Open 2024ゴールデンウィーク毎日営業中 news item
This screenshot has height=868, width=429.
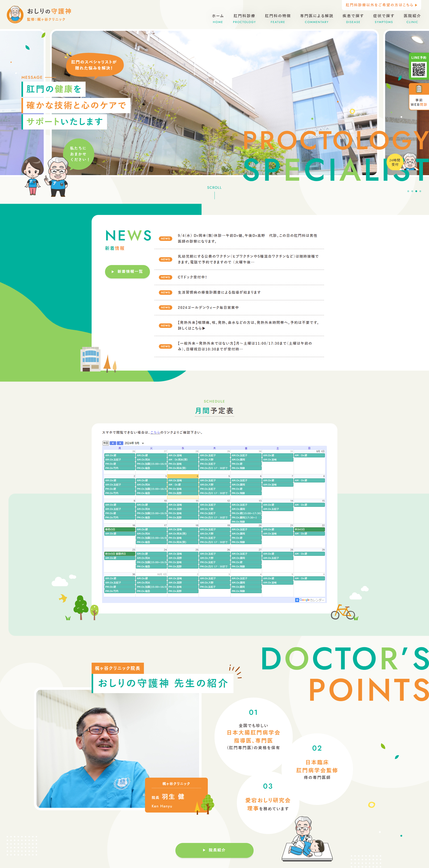(239, 308)
